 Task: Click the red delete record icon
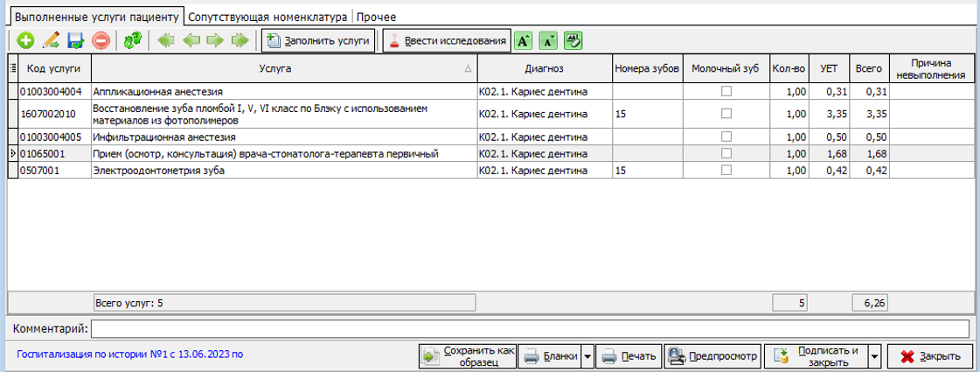point(101,40)
